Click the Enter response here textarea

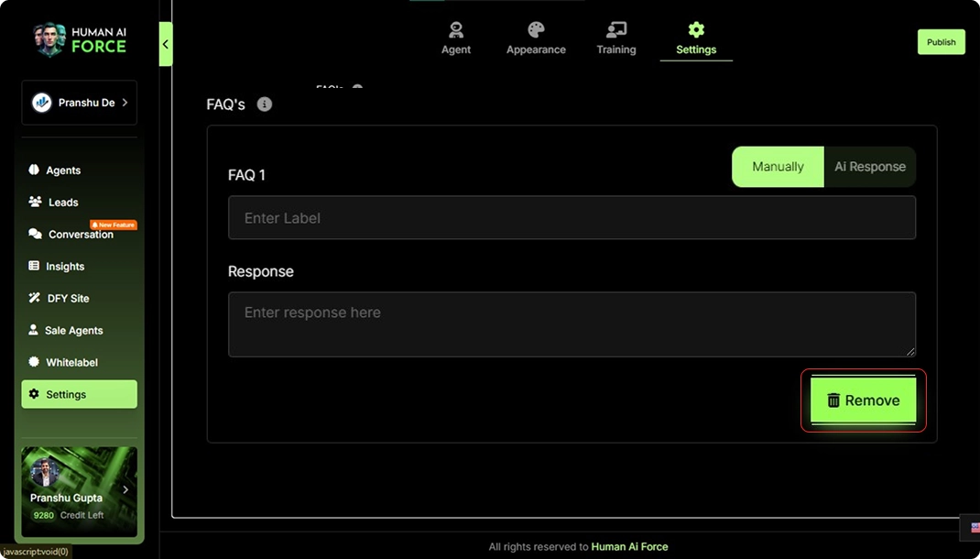(x=572, y=324)
